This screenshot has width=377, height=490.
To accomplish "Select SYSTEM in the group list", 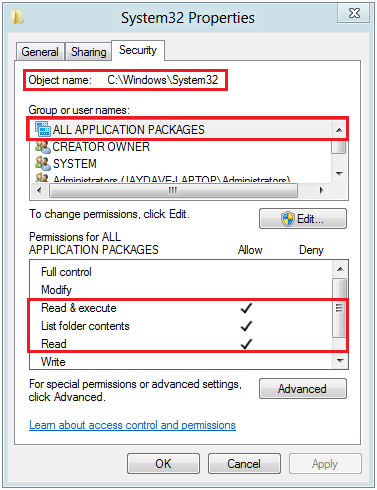I will click(180, 163).
